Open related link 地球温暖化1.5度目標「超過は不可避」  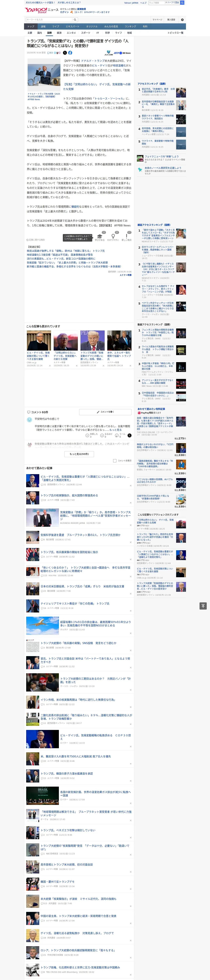(60, 255)
